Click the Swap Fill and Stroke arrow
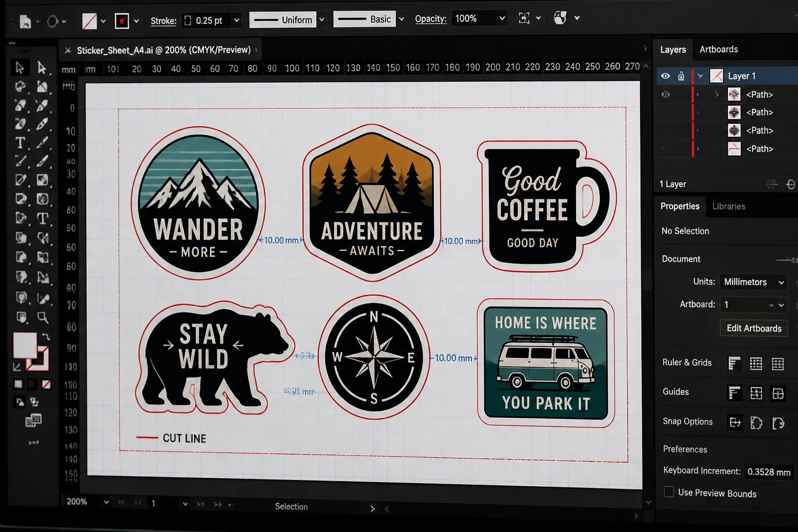This screenshot has width=798, height=532. pyautogui.click(x=46, y=337)
